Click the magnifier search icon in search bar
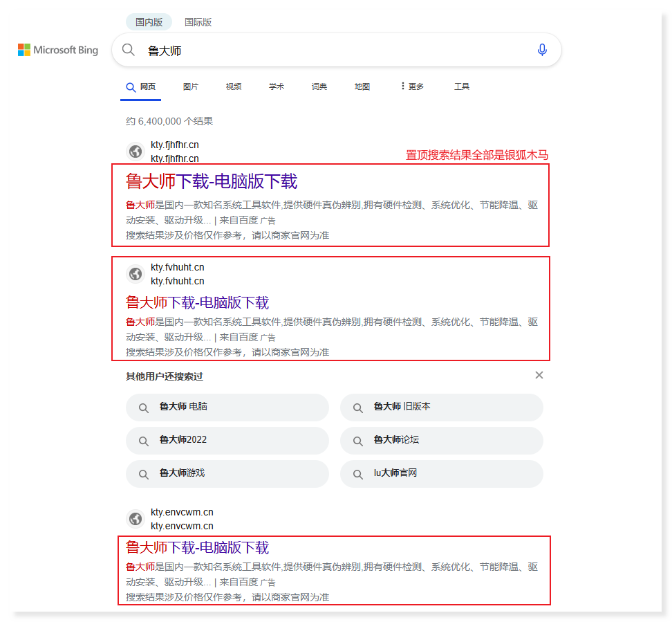The width and height of the screenshot is (672, 622). click(x=129, y=50)
